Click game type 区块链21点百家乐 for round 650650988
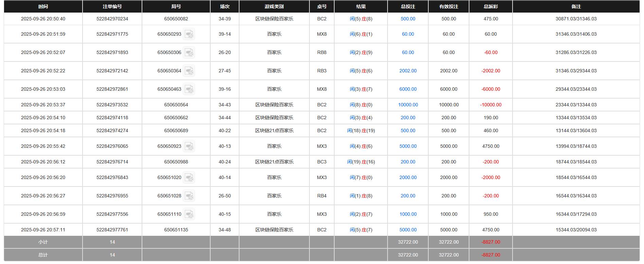The image size is (644, 264). pos(274,162)
